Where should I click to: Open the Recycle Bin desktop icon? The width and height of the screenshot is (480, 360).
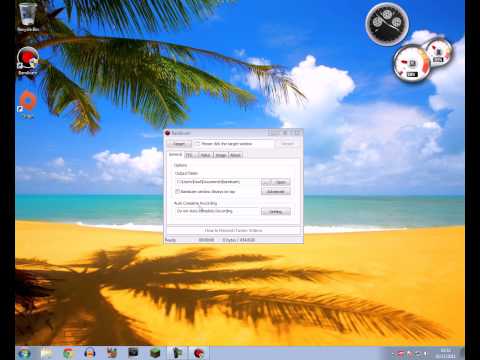[x=28, y=17]
